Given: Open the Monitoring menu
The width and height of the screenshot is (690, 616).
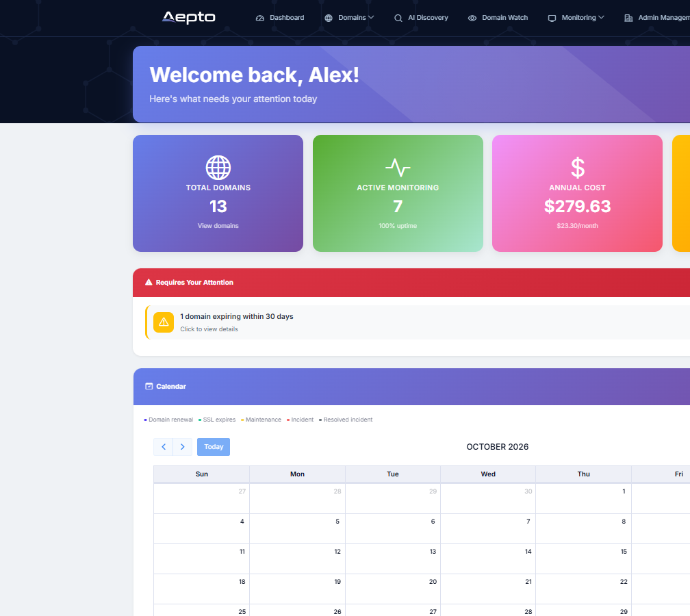Looking at the screenshot, I should 576,18.
